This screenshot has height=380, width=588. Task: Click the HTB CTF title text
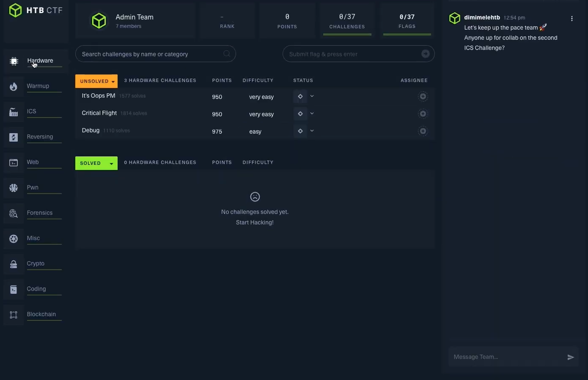tap(44, 11)
